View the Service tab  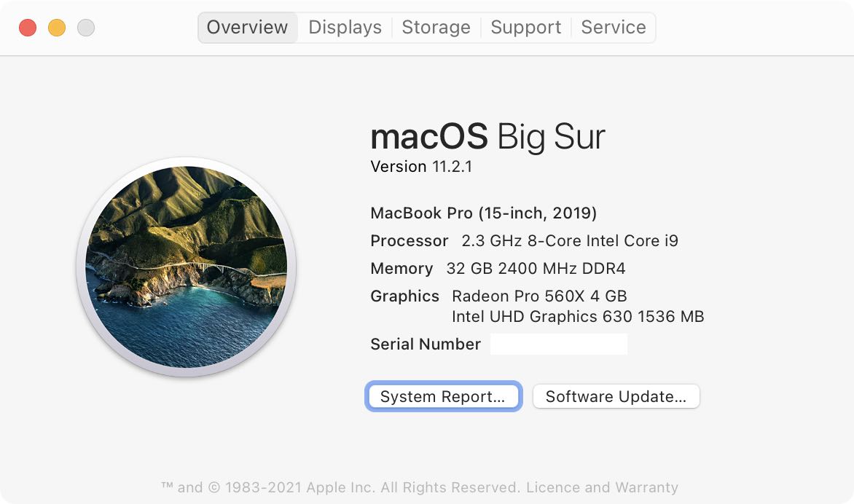[x=613, y=27]
